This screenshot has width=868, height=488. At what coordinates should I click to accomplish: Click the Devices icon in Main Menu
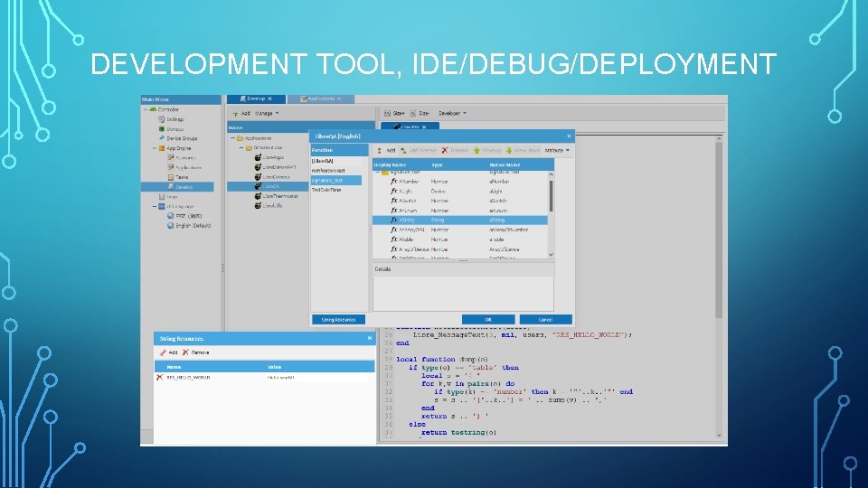162,129
